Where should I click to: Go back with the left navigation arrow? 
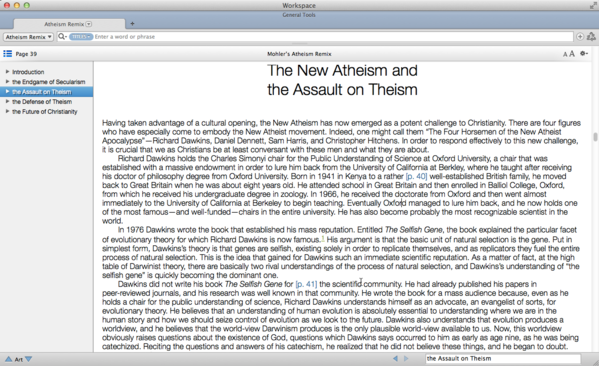point(395,358)
